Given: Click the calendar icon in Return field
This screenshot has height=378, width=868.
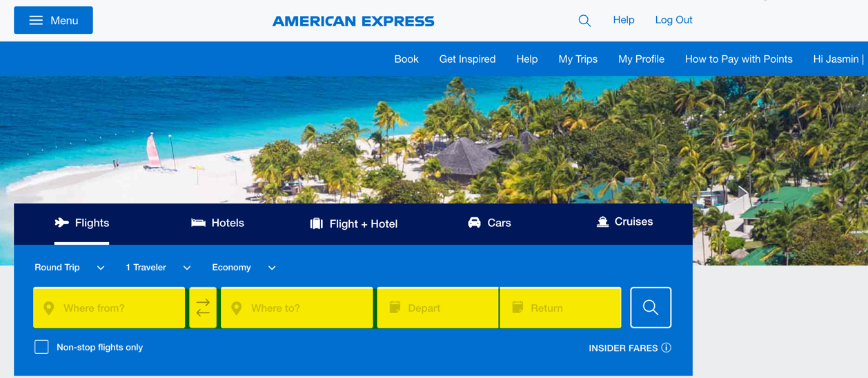Looking at the screenshot, I should click(517, 308).
